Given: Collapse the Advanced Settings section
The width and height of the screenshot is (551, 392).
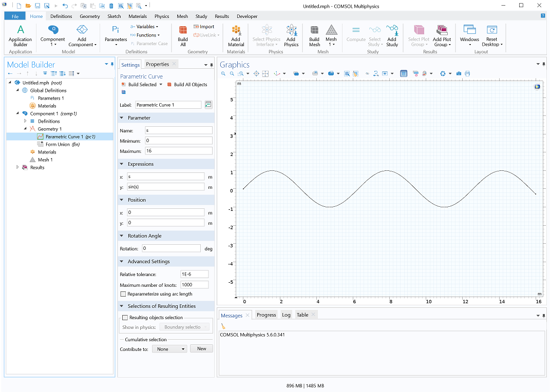Looking at the screenshot, I should pos(122,262).
